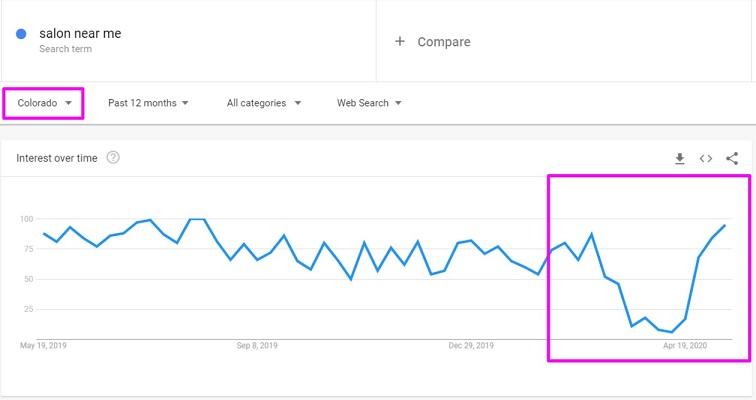The width and height of the screenshot is (756, 400).
Task: Open help next to Interest over time
Action: (113, 157)
